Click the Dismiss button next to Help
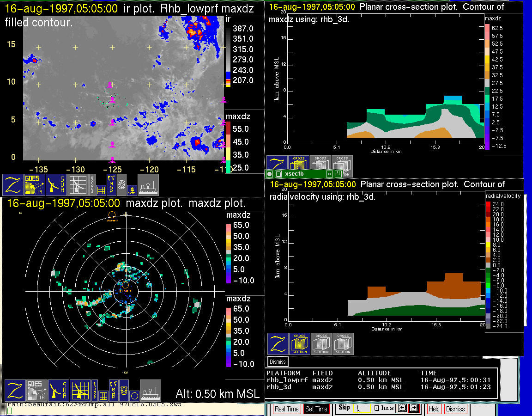 pyautogui.click(x=455, y=409)
